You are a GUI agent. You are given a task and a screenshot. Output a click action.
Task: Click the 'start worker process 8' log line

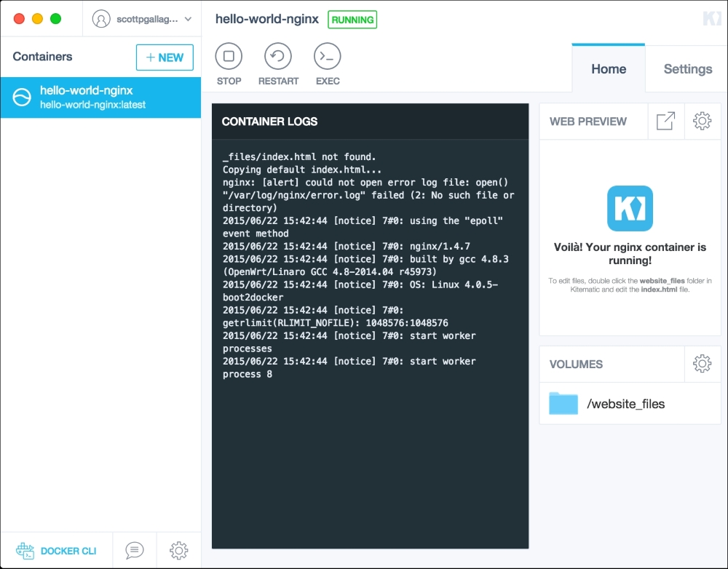click(349, 367)
